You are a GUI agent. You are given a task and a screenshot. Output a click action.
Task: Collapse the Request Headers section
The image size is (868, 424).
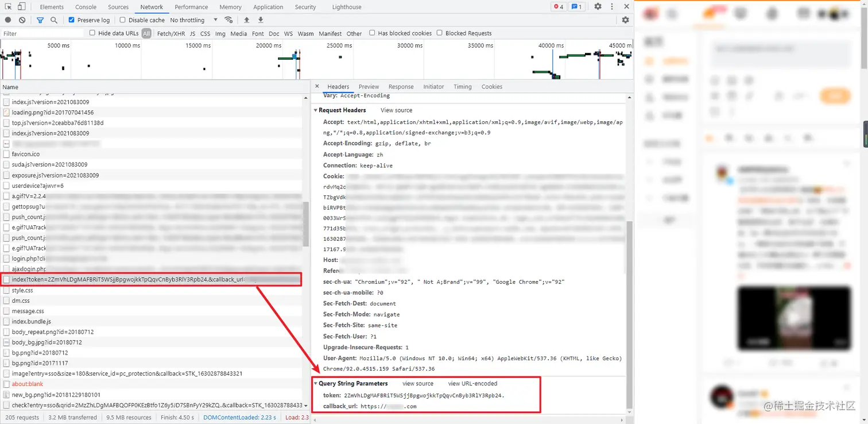click(x=315, y=110)
